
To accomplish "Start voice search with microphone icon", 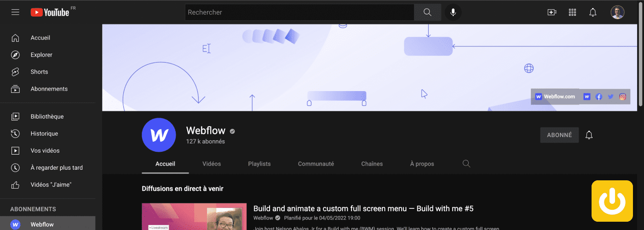I will [x=453, y=12].
